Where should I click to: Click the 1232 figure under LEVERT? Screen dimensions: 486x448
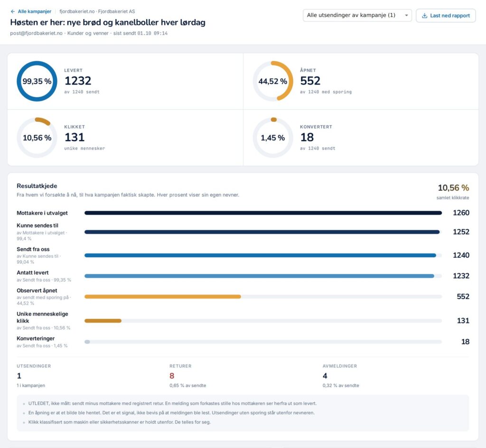tap(78, 81)
